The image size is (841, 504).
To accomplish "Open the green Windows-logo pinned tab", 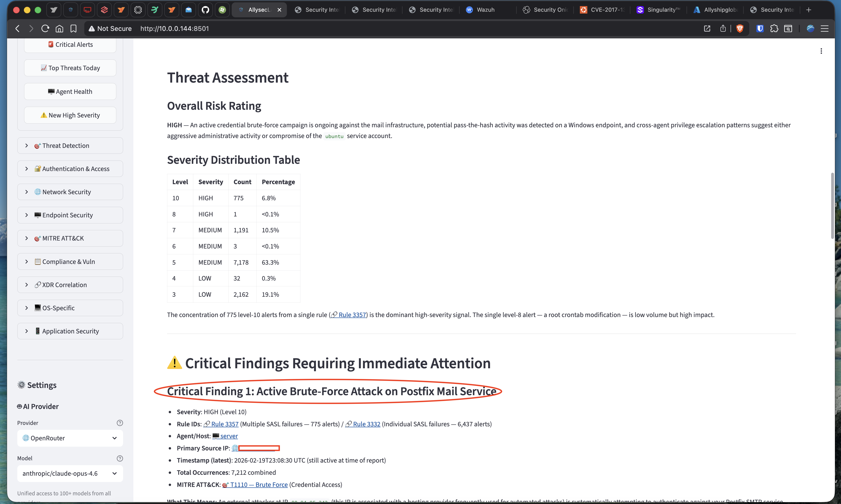I will point(222,10).
